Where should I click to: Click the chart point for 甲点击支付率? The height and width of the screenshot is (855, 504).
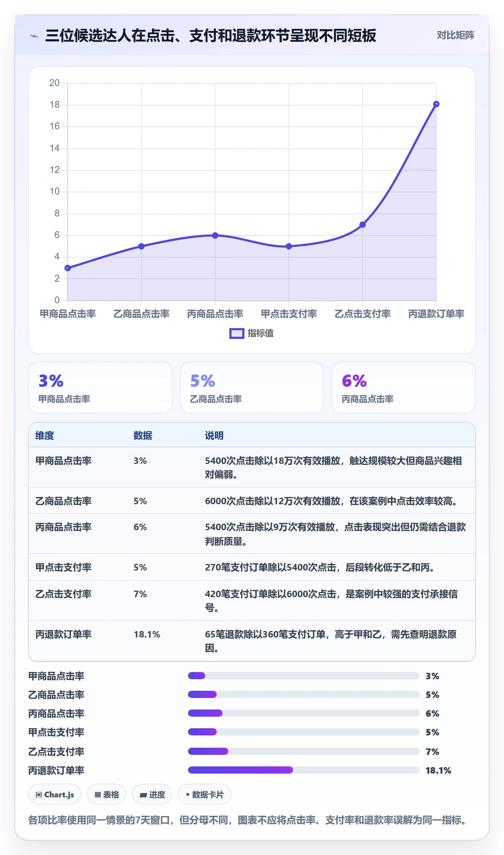(289, 246)
